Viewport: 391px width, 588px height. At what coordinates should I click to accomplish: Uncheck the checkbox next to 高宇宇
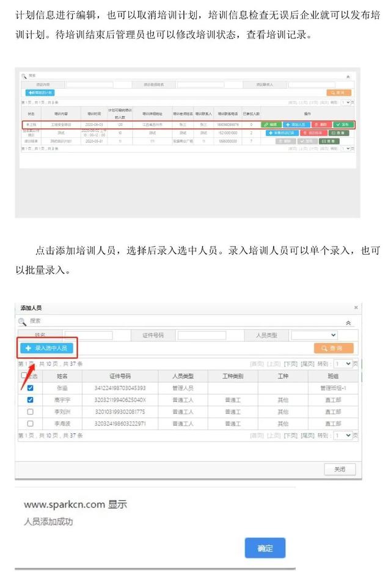(x=31, y=400)
